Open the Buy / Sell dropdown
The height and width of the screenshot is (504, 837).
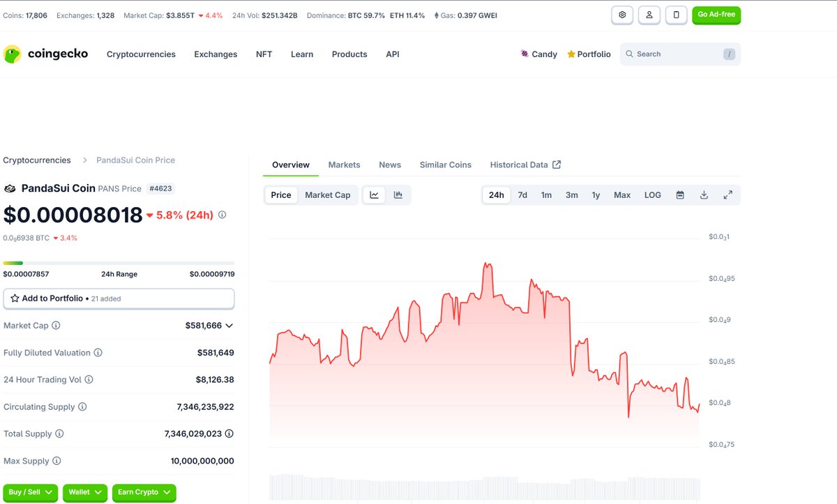tap(31, 492)
